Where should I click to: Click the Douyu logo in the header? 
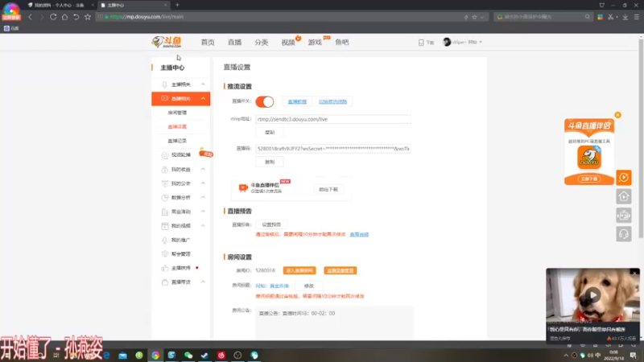click(167, 42)
